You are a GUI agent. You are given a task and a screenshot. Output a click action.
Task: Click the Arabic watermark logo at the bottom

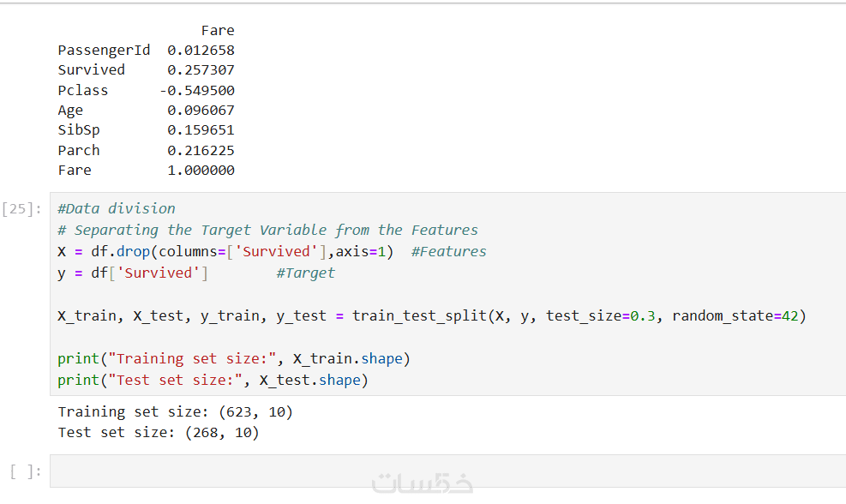tap(423, 483)
